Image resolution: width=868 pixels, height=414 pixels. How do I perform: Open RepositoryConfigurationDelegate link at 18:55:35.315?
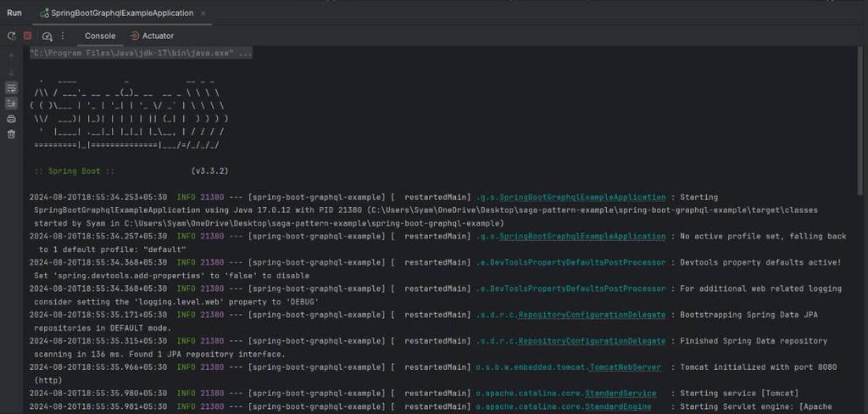pos(592,341)
